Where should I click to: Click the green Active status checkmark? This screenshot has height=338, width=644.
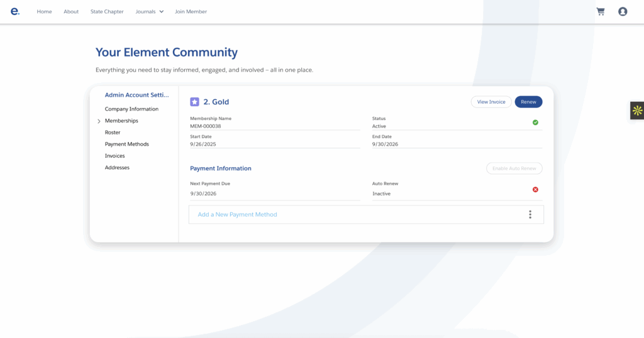pyautogui.click(x=535, y=123)
